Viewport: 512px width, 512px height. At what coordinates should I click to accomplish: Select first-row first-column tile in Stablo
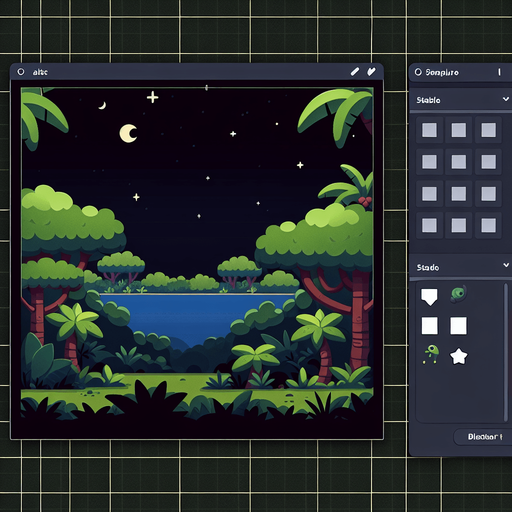[x=429, y=130]
